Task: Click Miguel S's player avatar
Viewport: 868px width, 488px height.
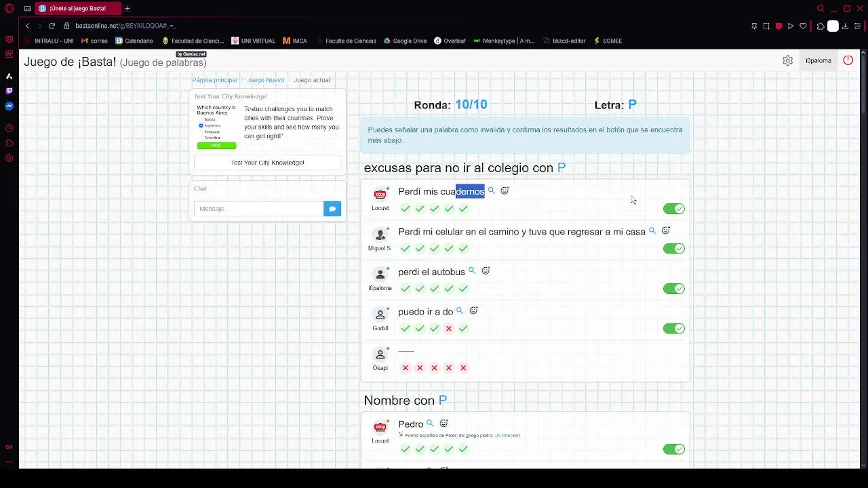Action: [x=380, y=235]
